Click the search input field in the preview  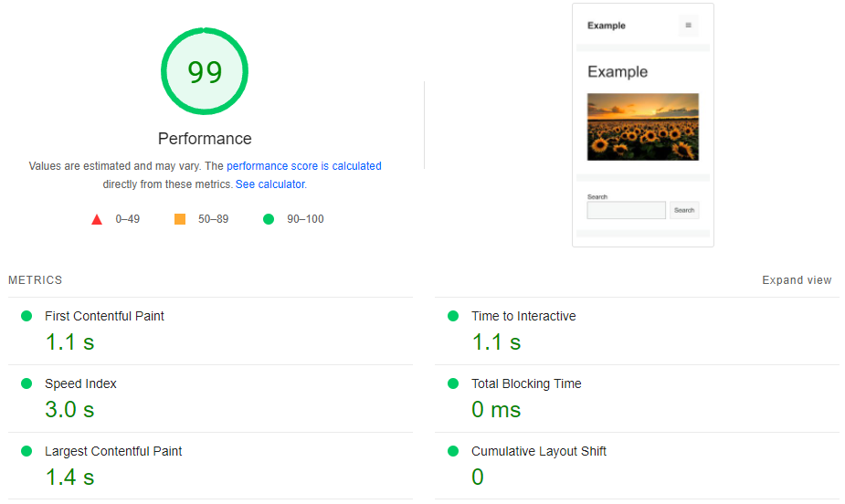(626, 210)
